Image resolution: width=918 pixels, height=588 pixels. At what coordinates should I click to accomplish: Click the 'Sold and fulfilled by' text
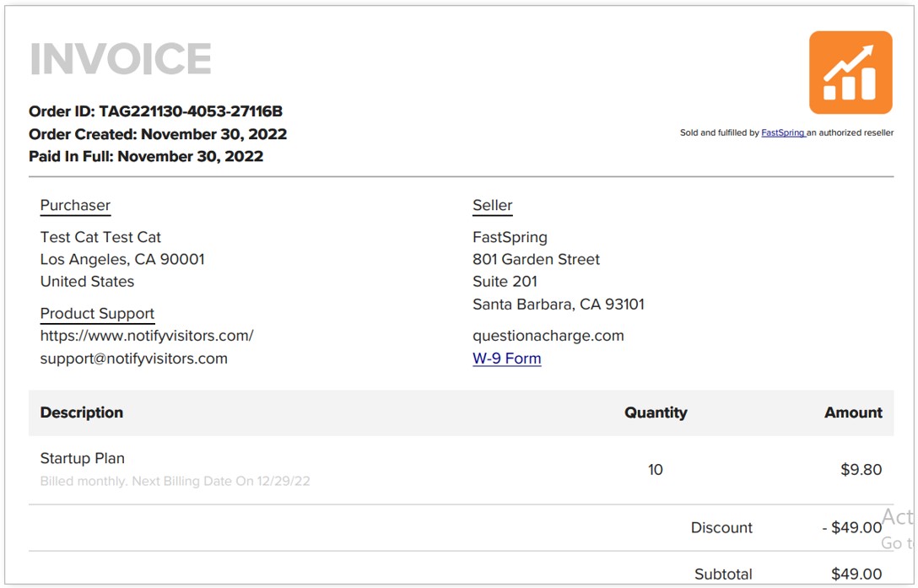tap(720, 133)
